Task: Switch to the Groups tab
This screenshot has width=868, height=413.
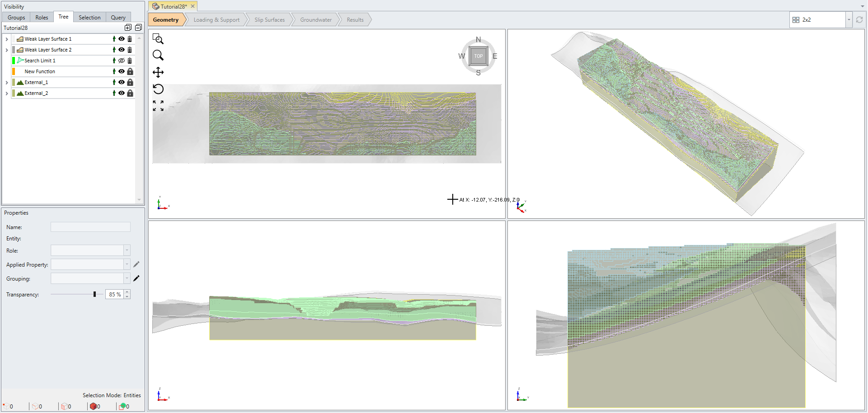Action: click(x=16, y=18)
